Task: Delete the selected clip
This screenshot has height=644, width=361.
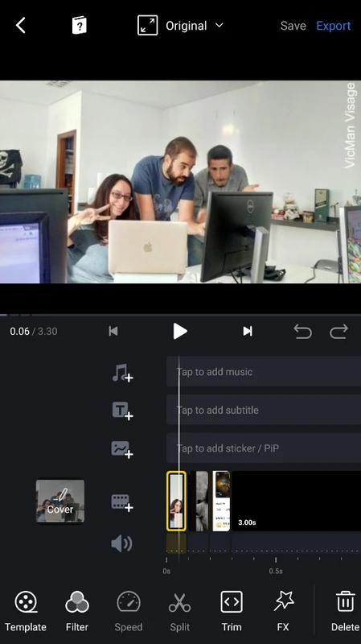Action: coord(346,611)
